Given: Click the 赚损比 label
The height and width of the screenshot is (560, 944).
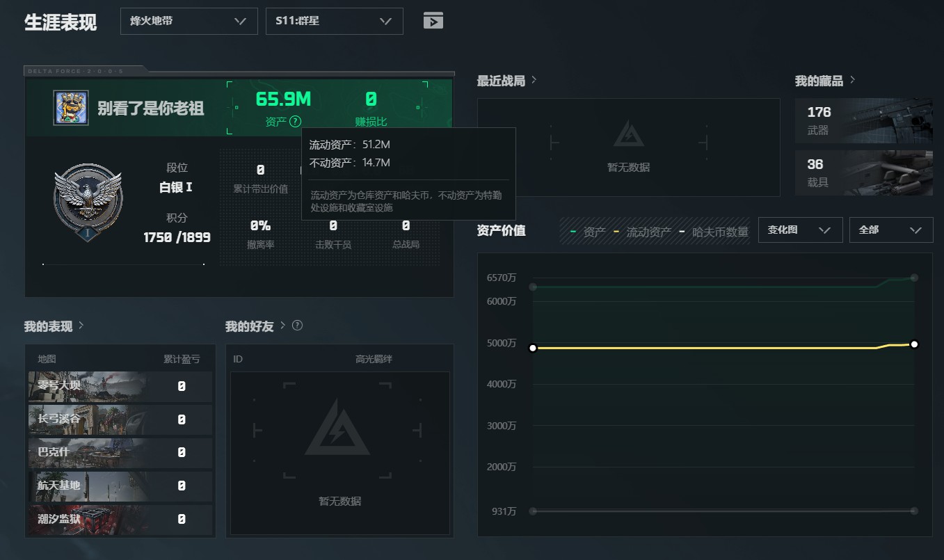Looking at the screenshot, I should point(371,122).
